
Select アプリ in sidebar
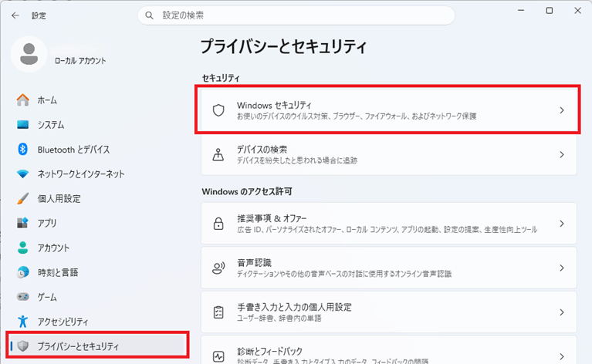[97, 223]
